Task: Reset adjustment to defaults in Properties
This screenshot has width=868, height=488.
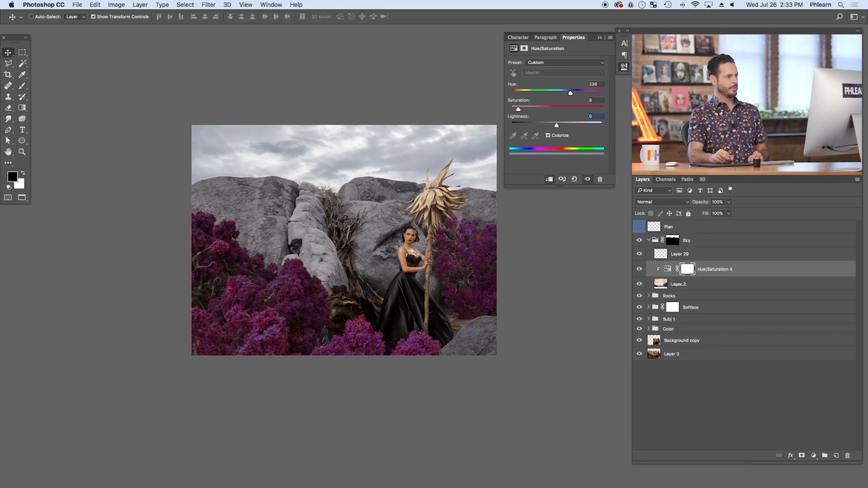Action: click(574, 179)
